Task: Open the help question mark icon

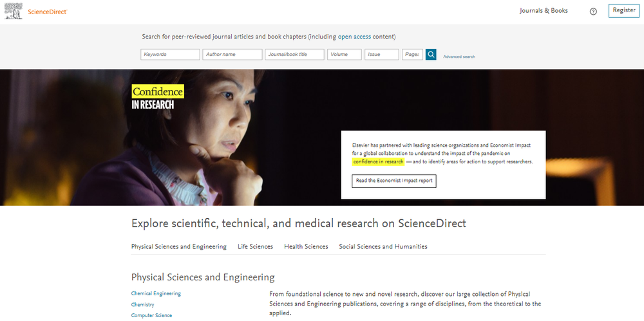Action: pos(593,12)
